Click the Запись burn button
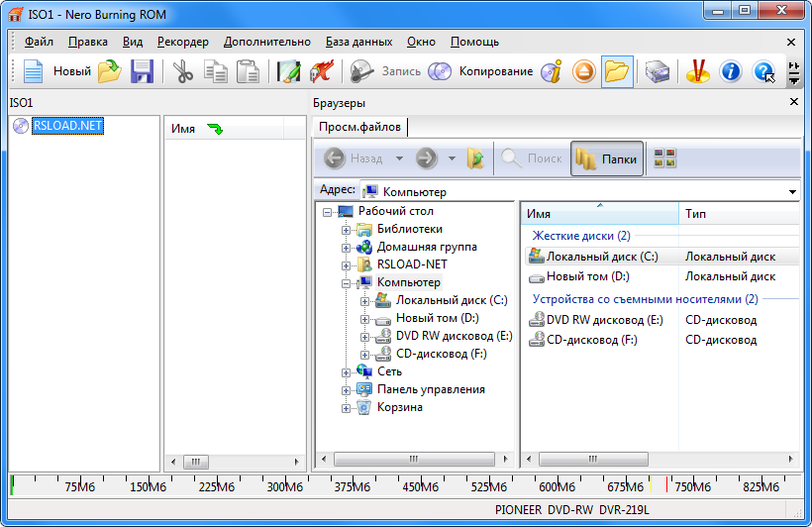Image resolution: width=812 pixels, height=527 pixels. click(x=385, y=71)
